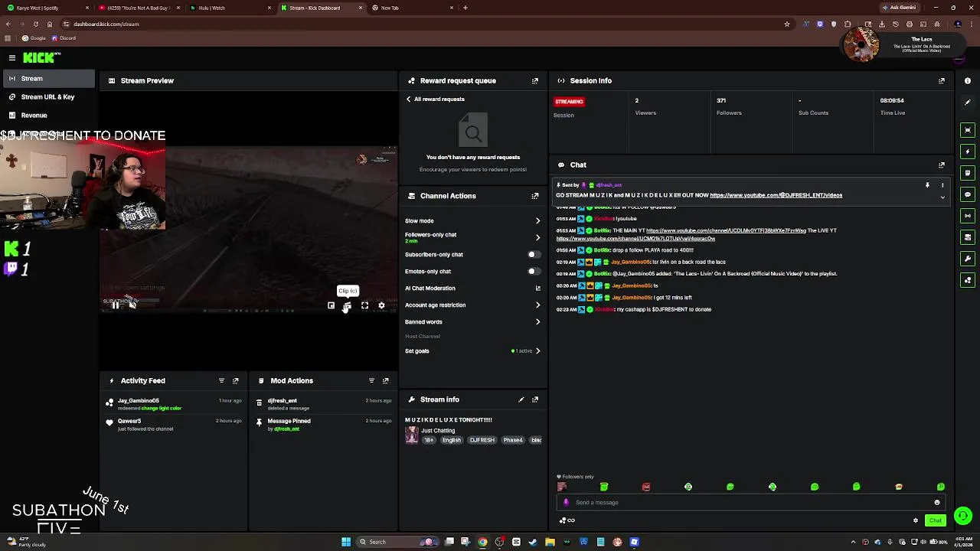Open the YouTube videos link in pinned message

tap(776, 195)
